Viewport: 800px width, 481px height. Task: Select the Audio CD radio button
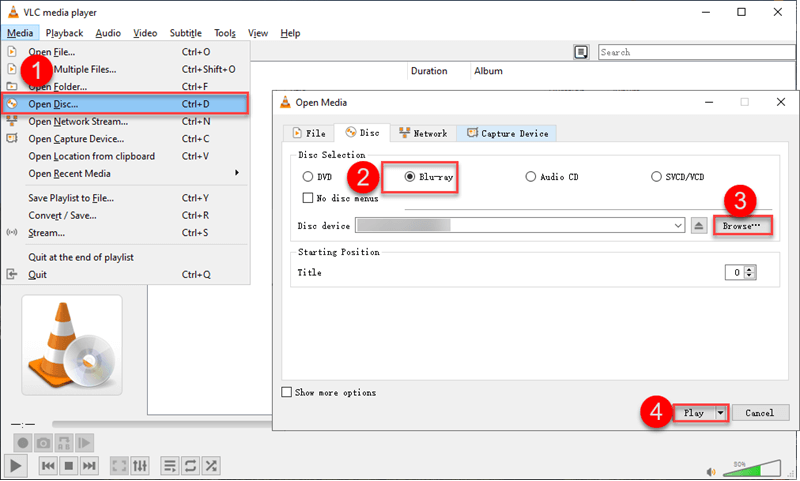[531, 176]
